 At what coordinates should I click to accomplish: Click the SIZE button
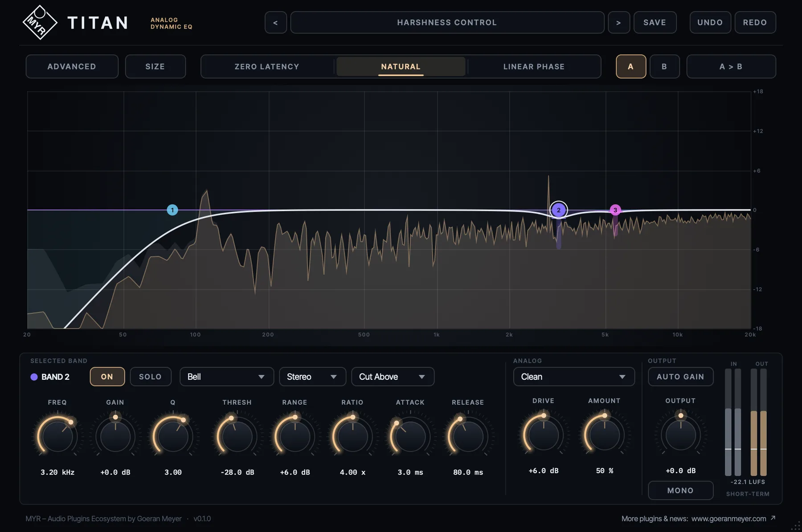155,66
